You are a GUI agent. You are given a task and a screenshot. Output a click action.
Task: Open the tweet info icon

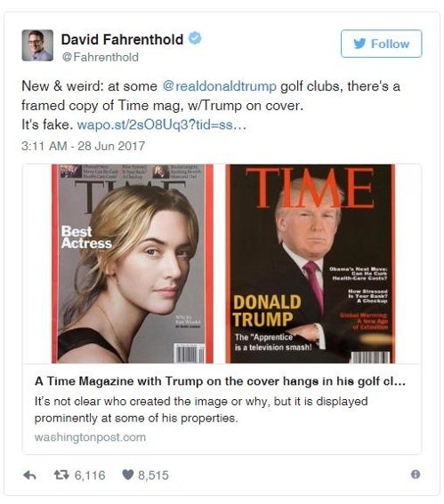point(416,475)
